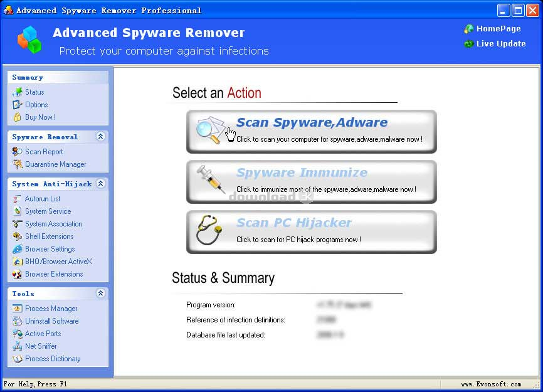Open the Scan Report link
The height and width of the screenshot is (392, 543).
point(44,152)
